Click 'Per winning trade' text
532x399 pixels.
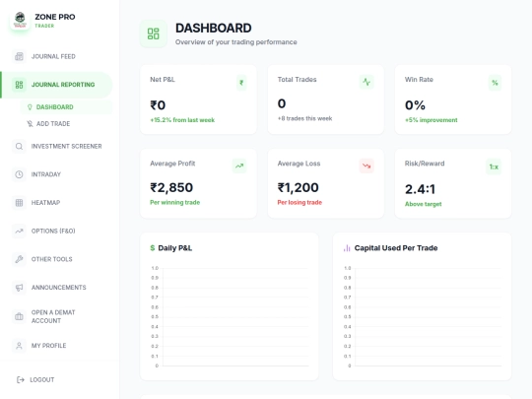(x=174, y=203)
